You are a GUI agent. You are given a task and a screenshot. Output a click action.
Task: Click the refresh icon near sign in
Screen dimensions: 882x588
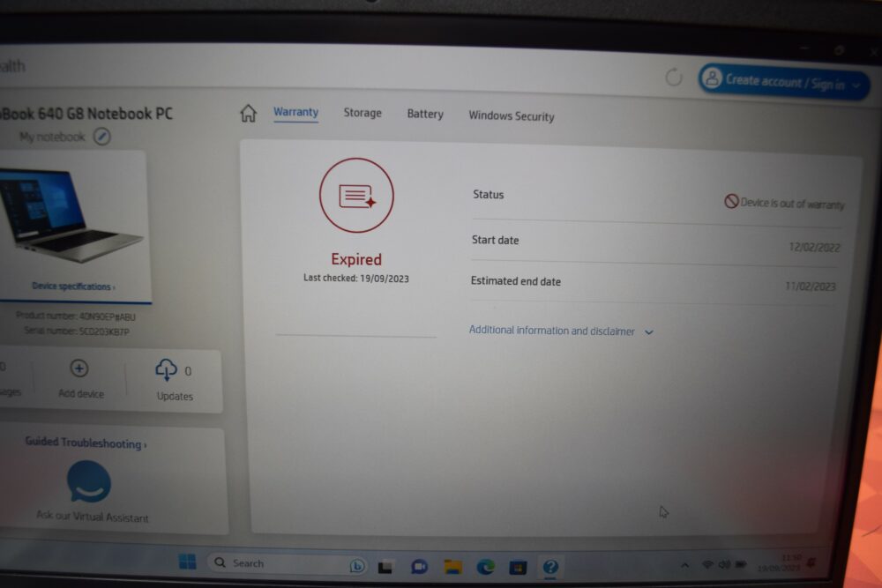click(673, 77)
